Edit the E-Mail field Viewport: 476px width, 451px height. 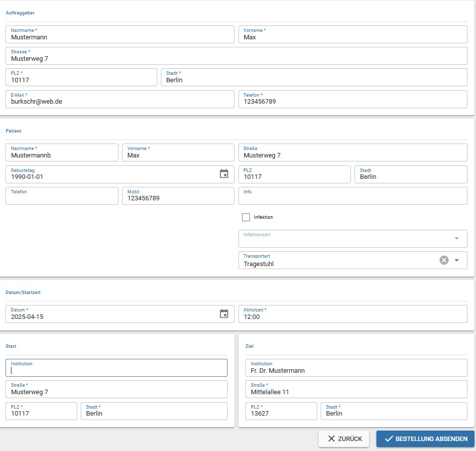(x=120, y=99)
